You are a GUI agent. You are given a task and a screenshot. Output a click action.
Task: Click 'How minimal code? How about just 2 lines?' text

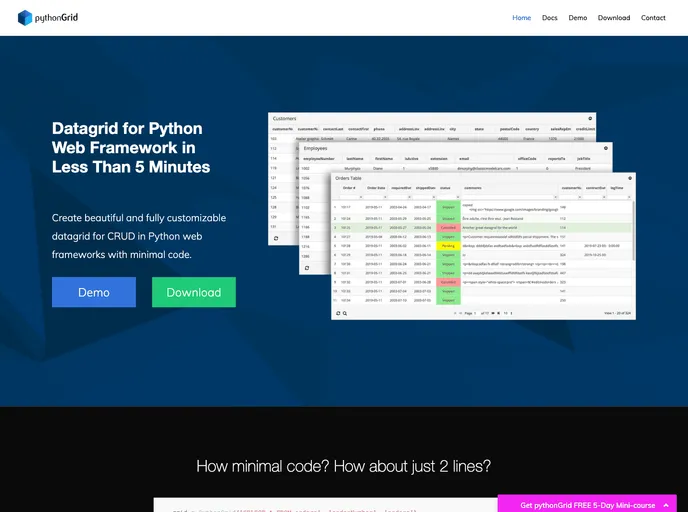pos(344,466)
